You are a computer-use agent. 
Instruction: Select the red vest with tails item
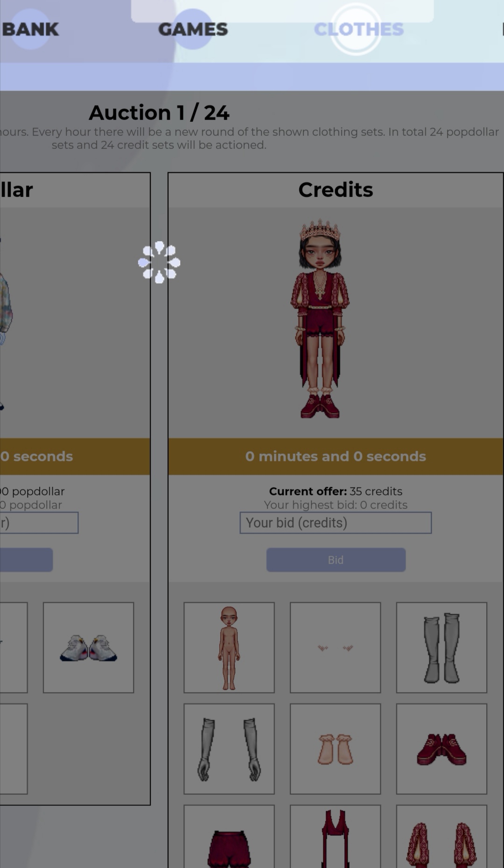(335, 837)
